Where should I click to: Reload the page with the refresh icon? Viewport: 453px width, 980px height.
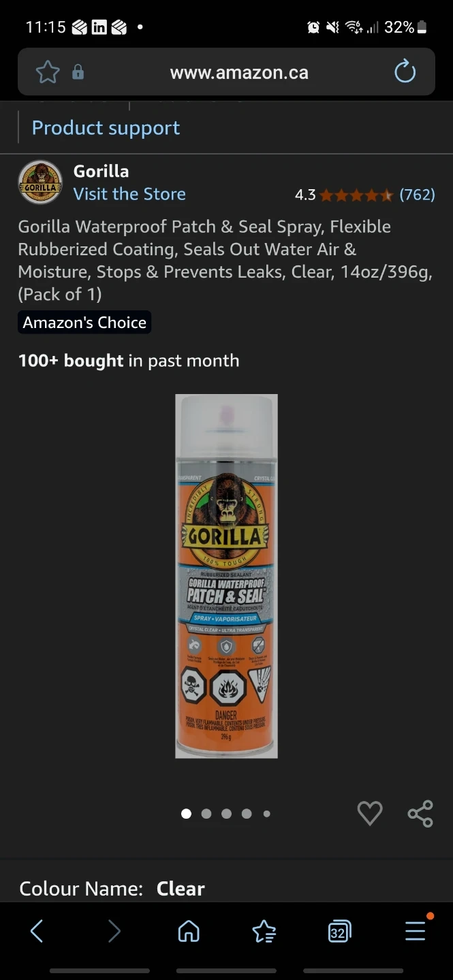(405, 71)
